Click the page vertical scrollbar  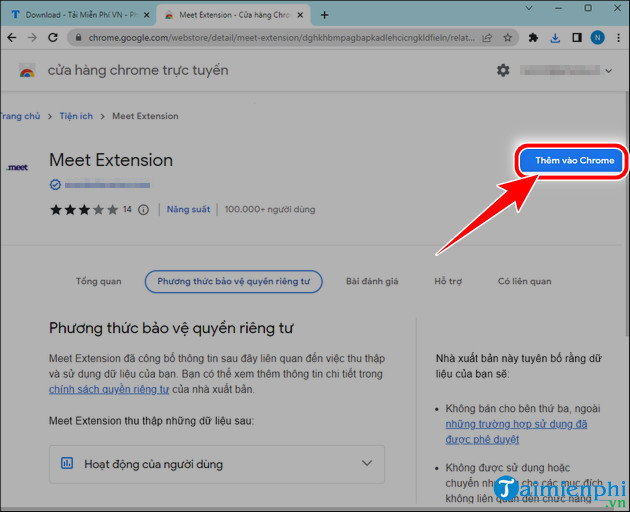[x=627, y=213]
